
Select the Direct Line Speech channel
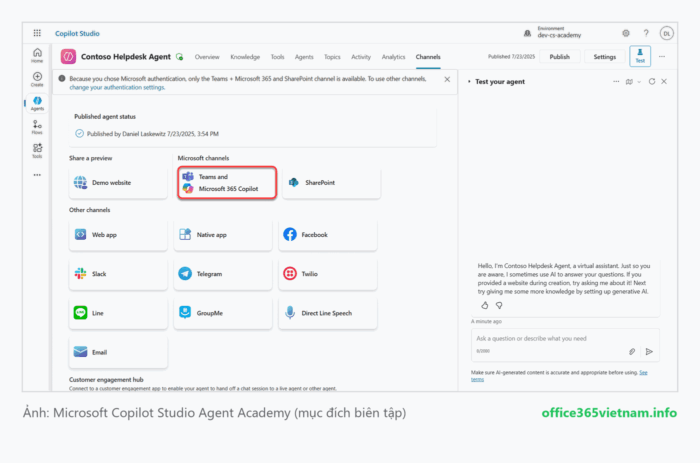(x=328, y=313)
